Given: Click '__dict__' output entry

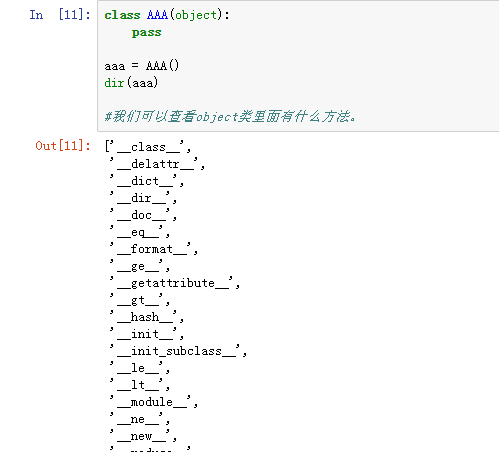Looking at the screenshot, I should coord(146,181).
